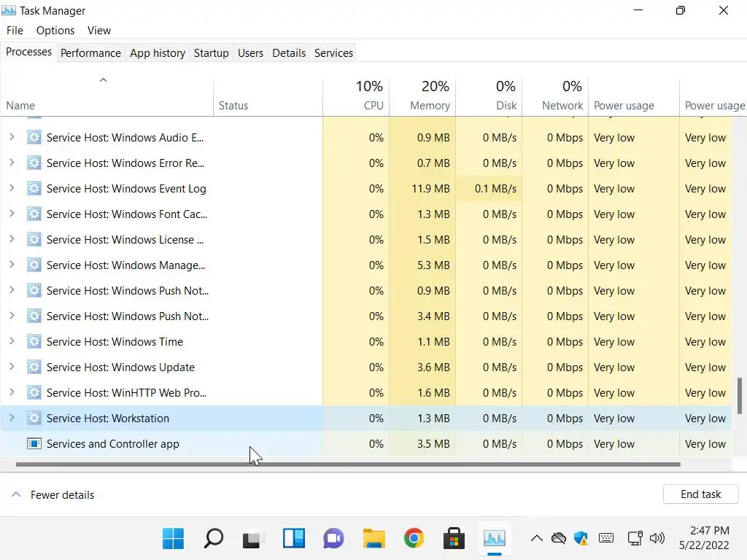This screenshot has width=747, height=560.
Task: Launch Google Chrome from the taskbar
Action: [x=414, y=539]
